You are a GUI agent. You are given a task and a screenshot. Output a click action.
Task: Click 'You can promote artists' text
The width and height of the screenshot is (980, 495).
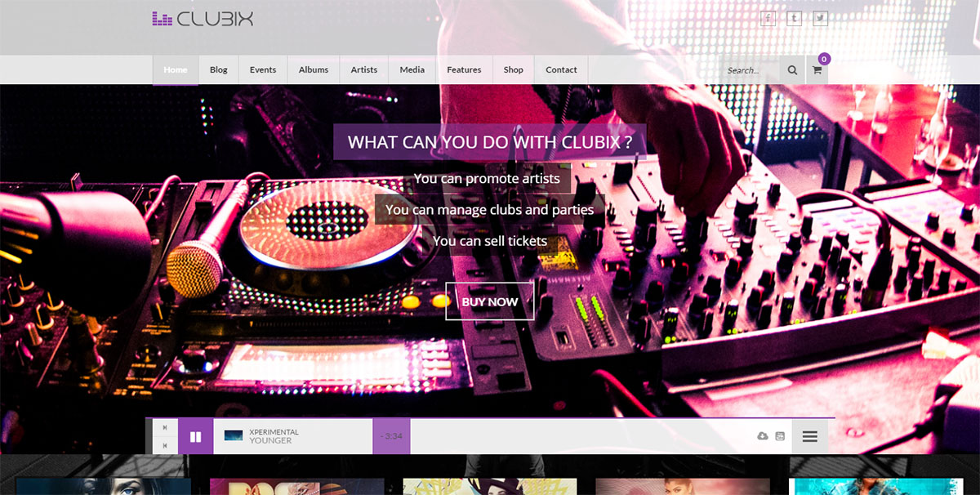point(487,178)
